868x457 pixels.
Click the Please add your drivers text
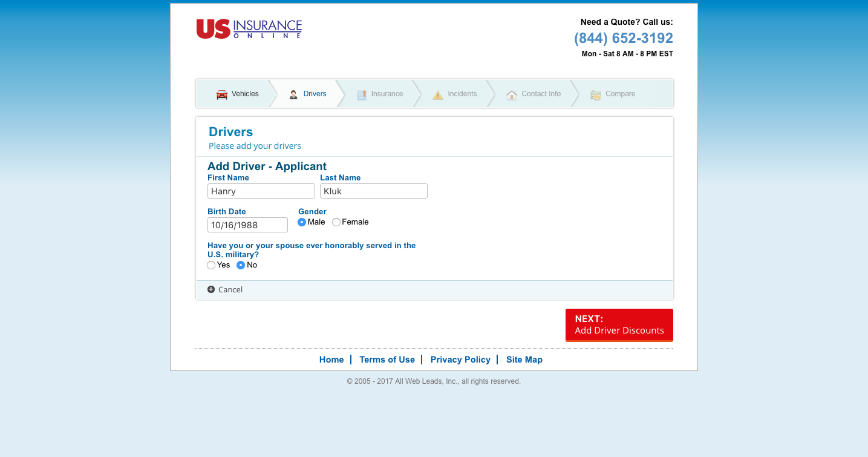(x=255, y=146)
